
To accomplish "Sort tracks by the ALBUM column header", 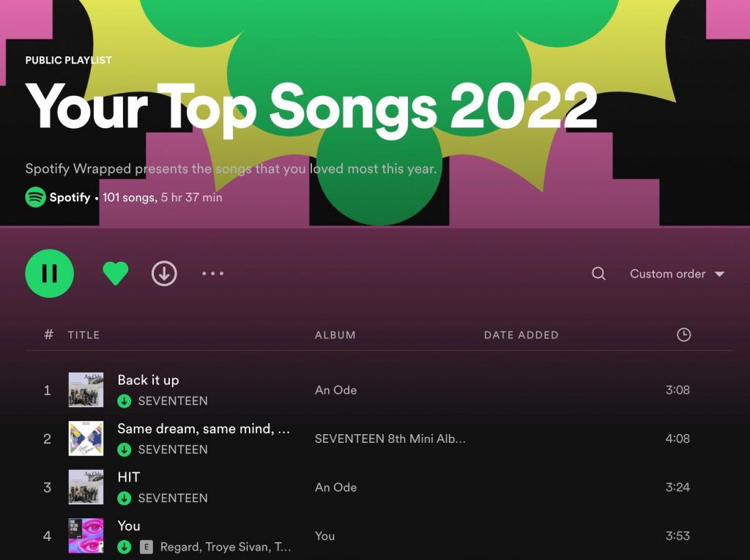I will [x=335, y=335].
